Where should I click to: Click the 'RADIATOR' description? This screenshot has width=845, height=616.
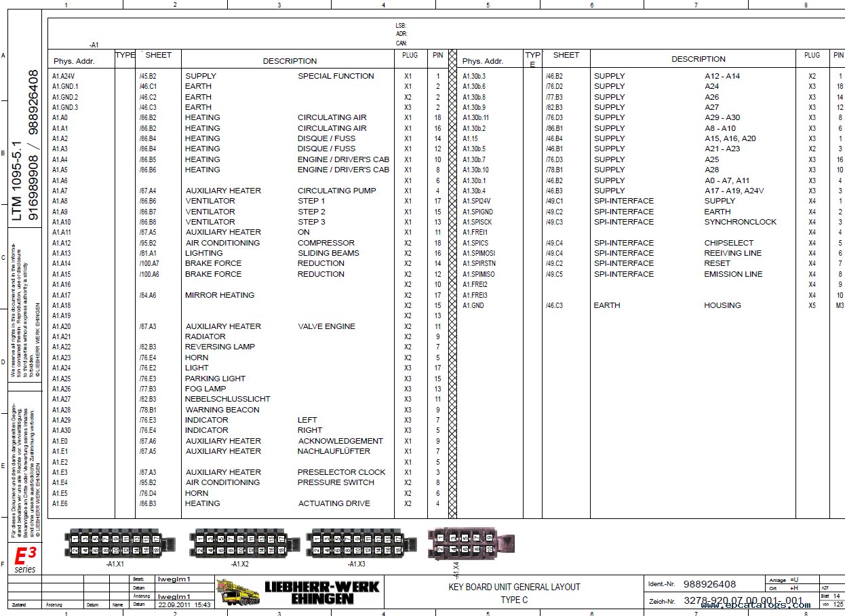coord(205,336)
